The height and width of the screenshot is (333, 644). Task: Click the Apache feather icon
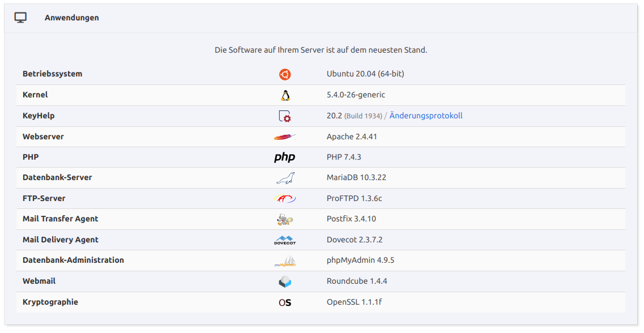284,137
